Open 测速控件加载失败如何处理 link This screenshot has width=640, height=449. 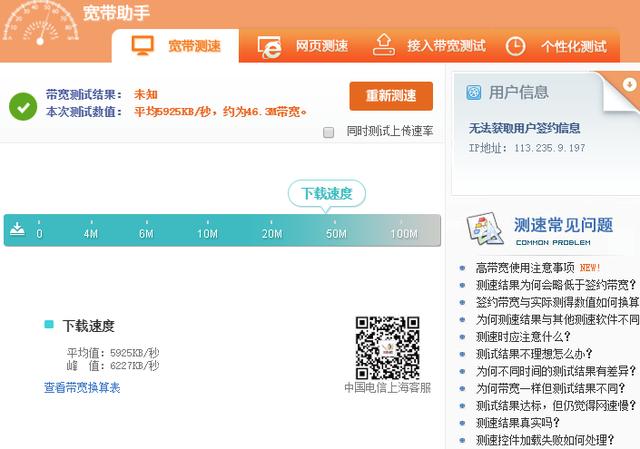pos(545,440)
